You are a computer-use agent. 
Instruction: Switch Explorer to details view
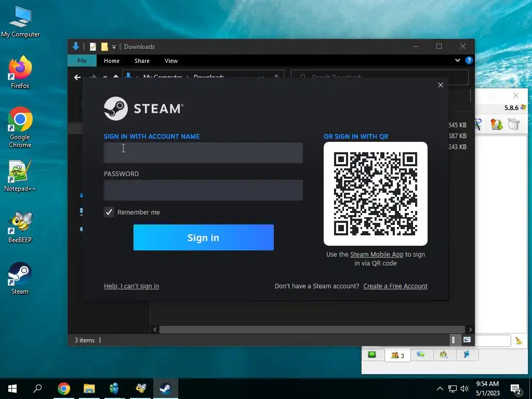(x=453, y=340)
